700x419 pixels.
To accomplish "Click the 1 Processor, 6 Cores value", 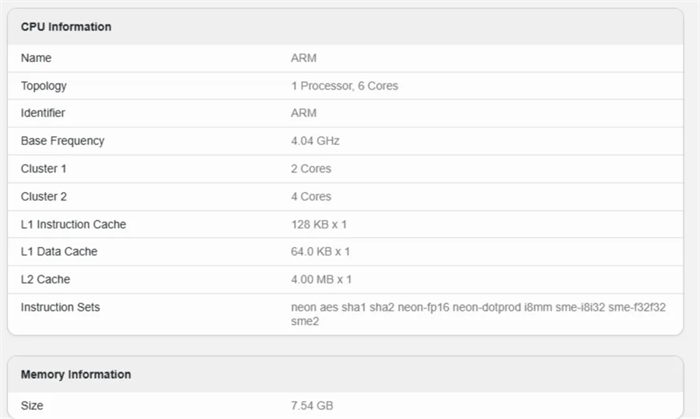I will point(345,86).
